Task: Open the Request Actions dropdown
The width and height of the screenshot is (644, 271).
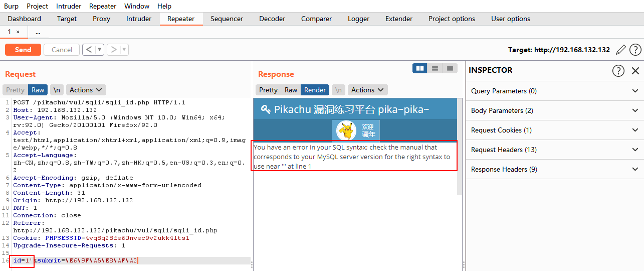Action: click(86, 90)
